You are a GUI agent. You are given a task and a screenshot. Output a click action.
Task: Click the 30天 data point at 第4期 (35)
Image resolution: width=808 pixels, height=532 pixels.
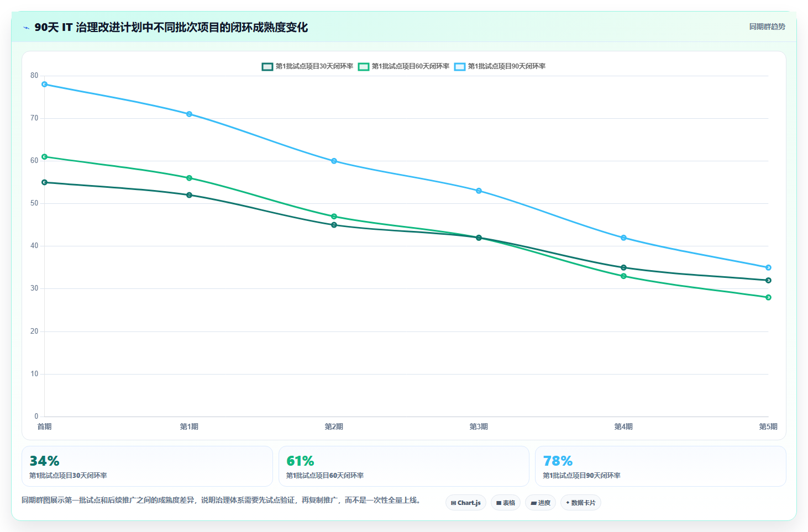[x=623, y=268]
